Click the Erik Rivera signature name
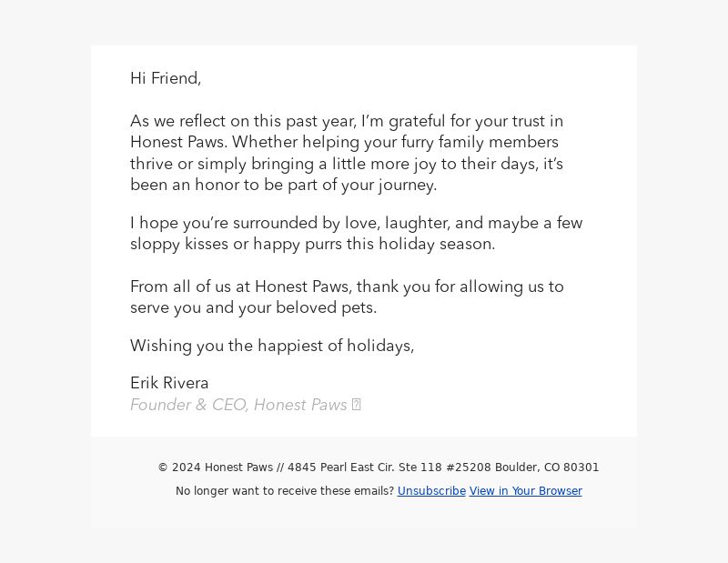The image size is (728, 563). 169,384
